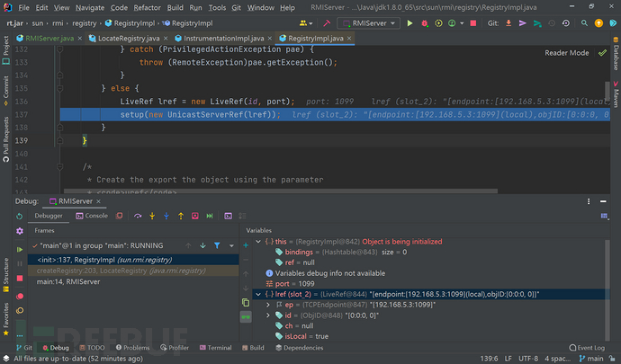Filter frames with the funnel icon
Viewport: 621px width, 364px height.
(x=217, y=245)
